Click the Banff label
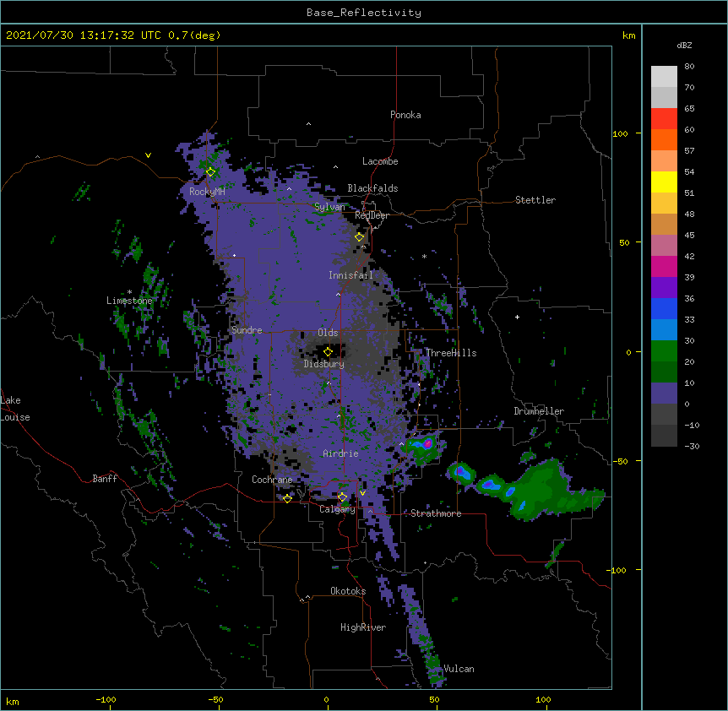This screenshot has height=711, width=728. click(x=105, y=479)
